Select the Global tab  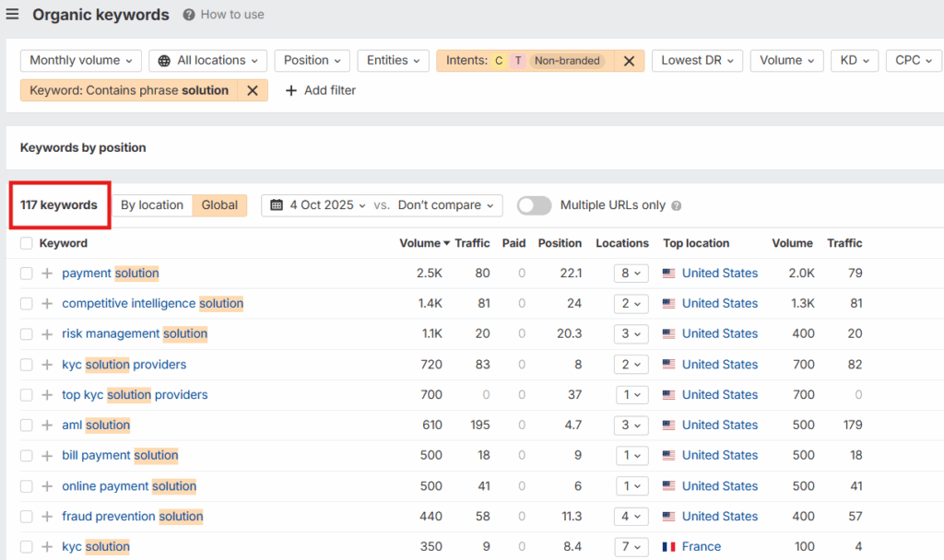tap(219, 205)
